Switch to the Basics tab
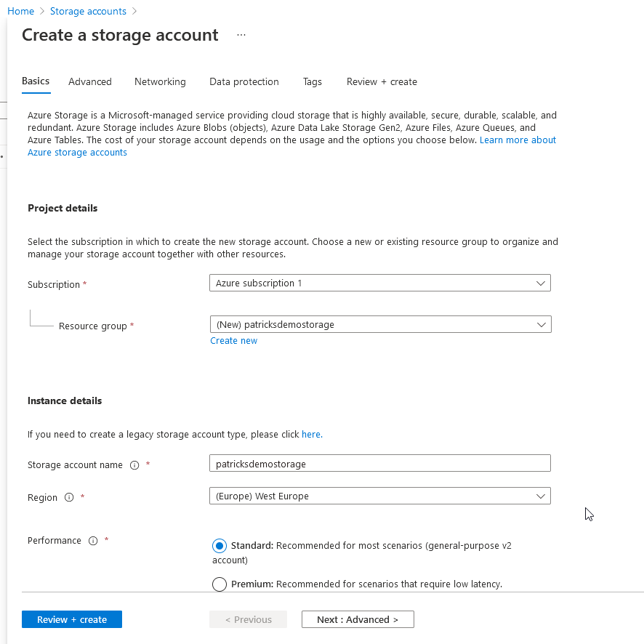 [x=36, y=81]
